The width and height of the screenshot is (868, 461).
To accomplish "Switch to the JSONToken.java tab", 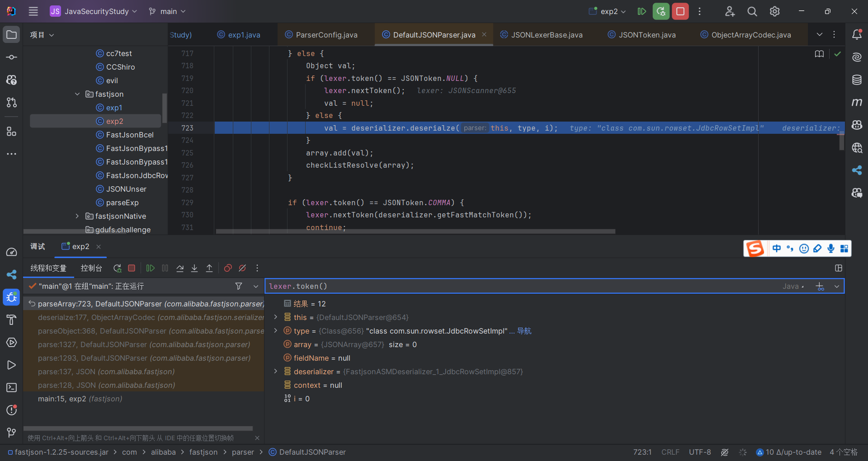I will click(642, 35).
